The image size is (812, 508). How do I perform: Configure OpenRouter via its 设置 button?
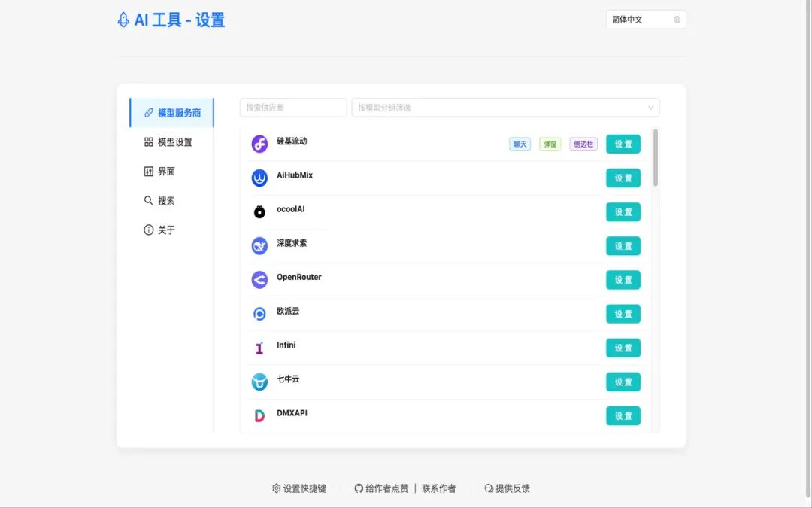623,280
